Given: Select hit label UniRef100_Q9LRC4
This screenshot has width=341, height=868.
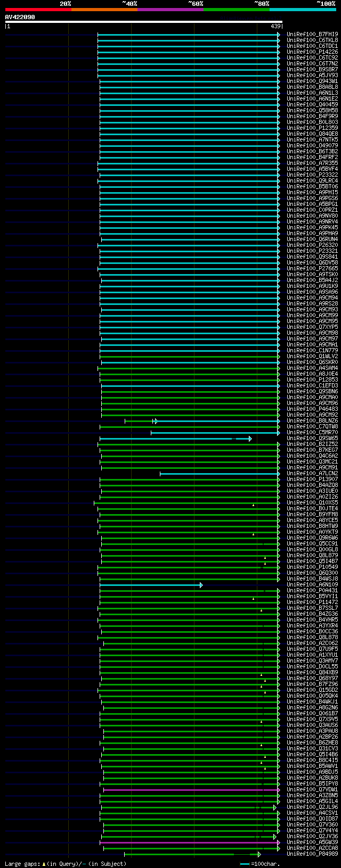Looking at the screenshot, I should click(x=312, y=181).
